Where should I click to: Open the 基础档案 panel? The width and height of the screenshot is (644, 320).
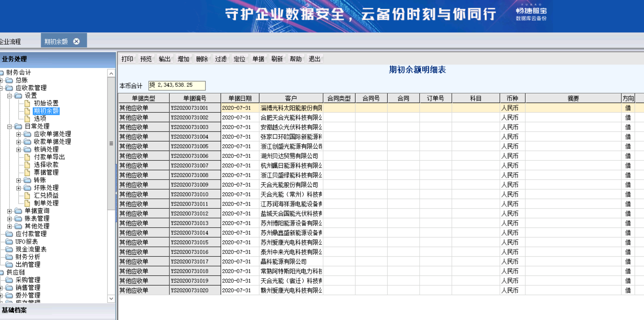58,310
